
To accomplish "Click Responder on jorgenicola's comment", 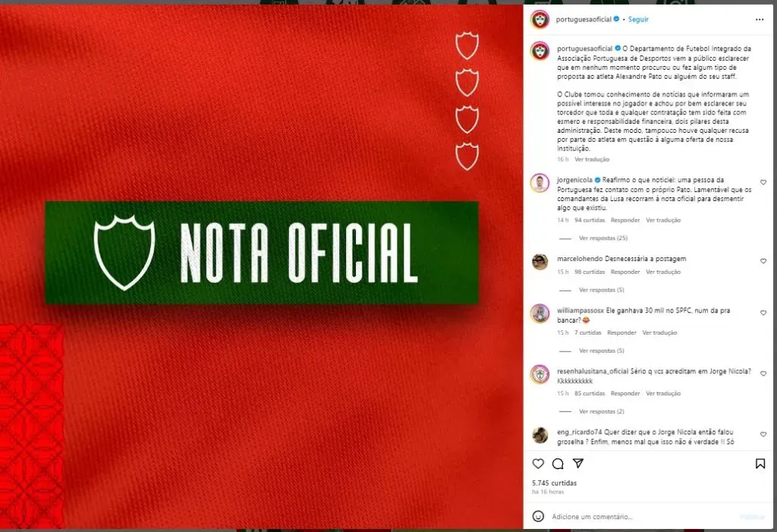I will [x=625, y=220].
